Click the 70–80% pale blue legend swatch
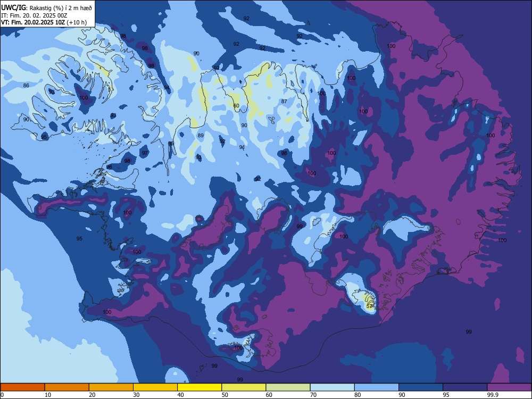This screenshot has width=532, height=399. pyautogui.click(x=332, y=387)
